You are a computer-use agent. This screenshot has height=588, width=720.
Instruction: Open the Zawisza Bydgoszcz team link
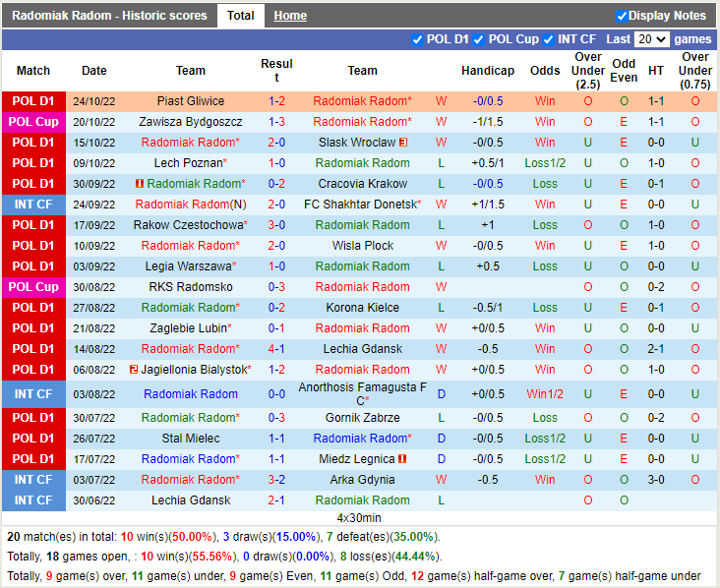coord(191,122)
